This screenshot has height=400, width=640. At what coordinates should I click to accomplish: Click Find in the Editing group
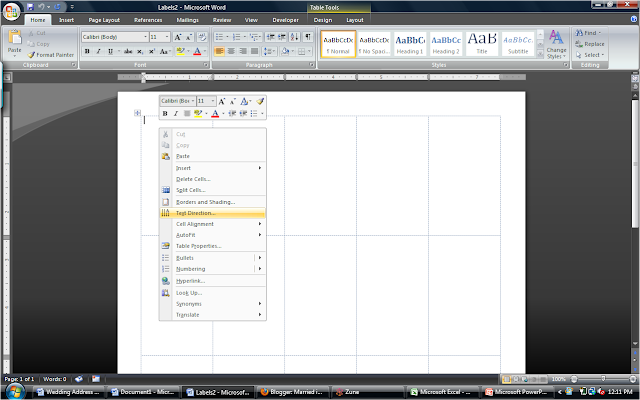pos(588,33)
